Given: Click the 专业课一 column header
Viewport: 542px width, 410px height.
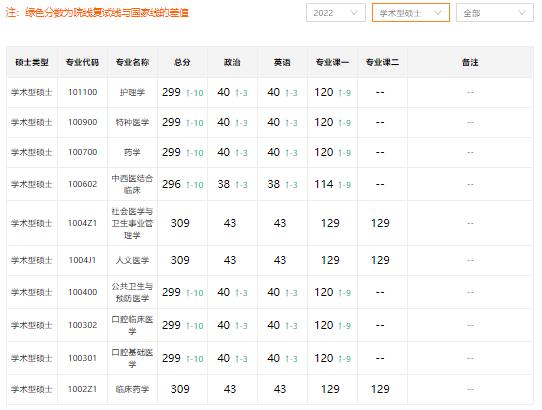Looking at the screenshot, I should (x=332, y=62).
